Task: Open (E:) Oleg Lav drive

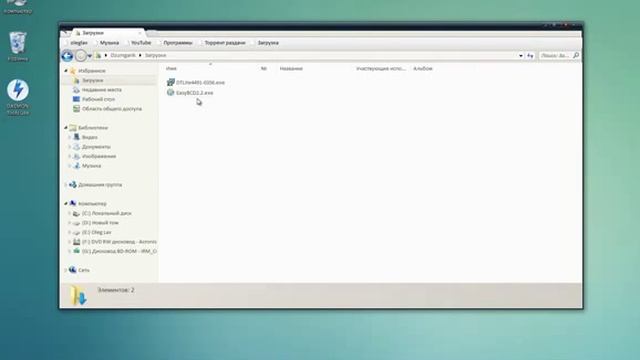Action: (x=97, y=232)
